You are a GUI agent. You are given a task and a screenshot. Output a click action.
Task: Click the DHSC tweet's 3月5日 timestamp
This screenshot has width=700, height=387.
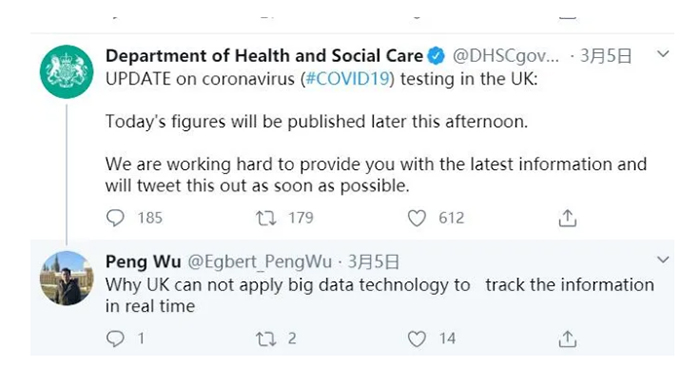(606, 56)
